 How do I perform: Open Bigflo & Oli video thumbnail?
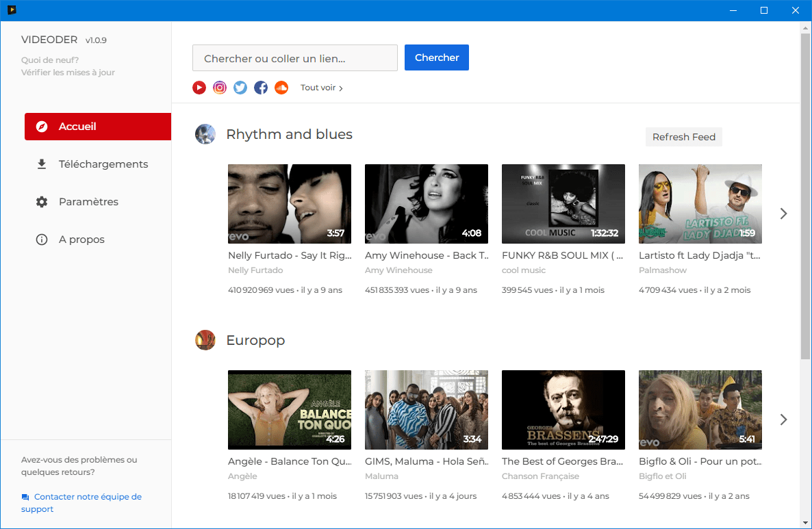[700, 410]
